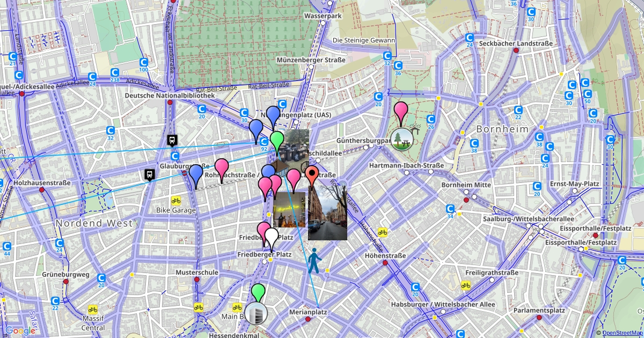Open the neon sign bar photo thumbnail

[289, 210]
